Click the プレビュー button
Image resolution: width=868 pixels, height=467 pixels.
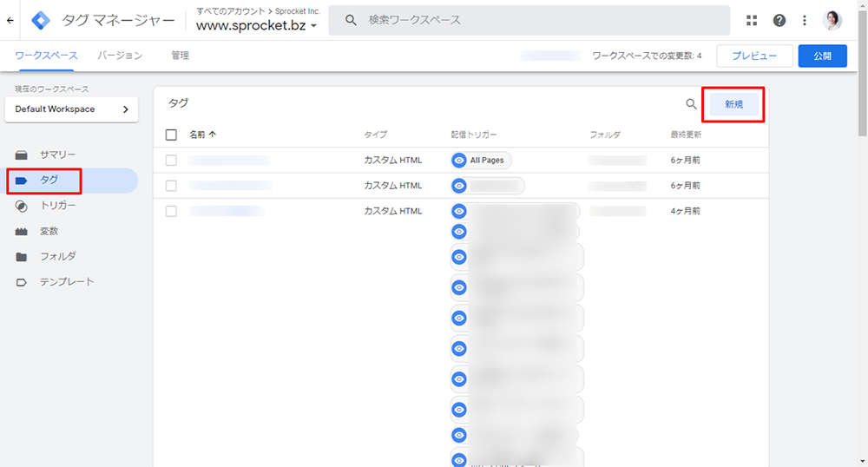754,56
